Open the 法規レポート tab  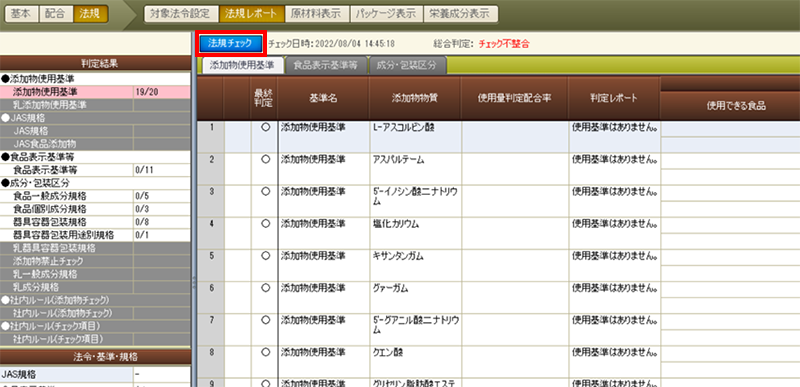coord(252,14)
